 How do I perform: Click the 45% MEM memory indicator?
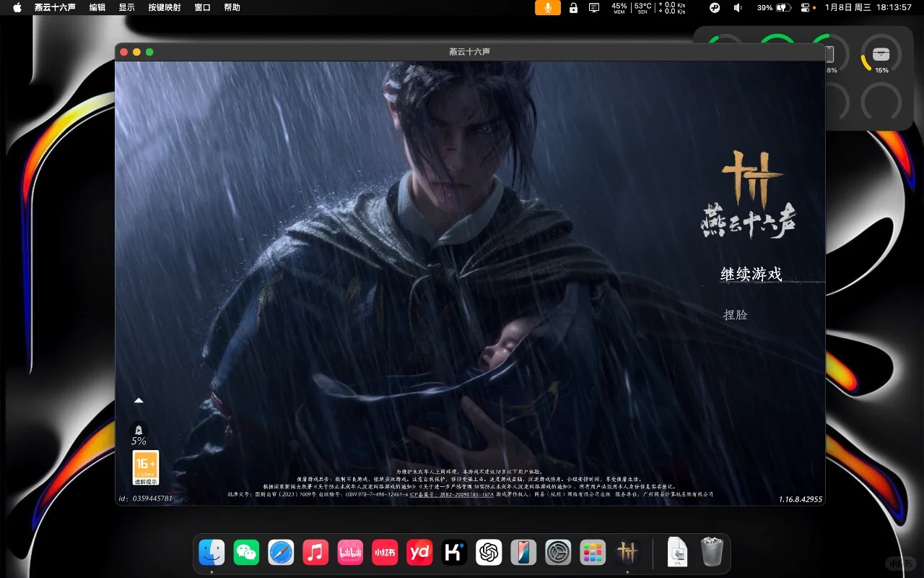pos(619,7)
